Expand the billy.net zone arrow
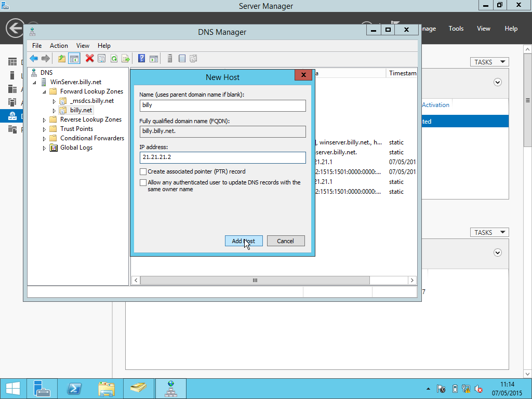The width and height of the screenshot is (532, 399). click(x=54, y=111)
